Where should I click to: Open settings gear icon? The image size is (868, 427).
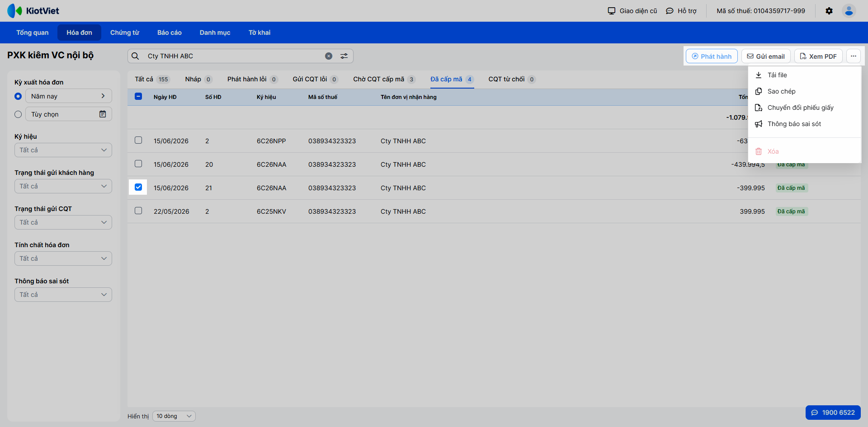829,11
